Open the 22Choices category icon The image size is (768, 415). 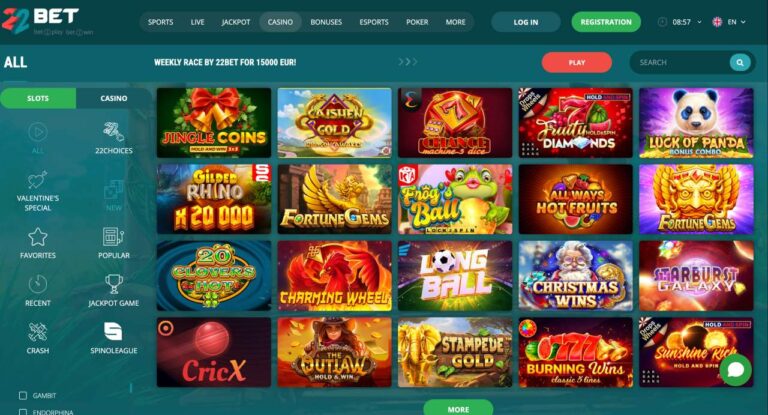click(113, 131)
